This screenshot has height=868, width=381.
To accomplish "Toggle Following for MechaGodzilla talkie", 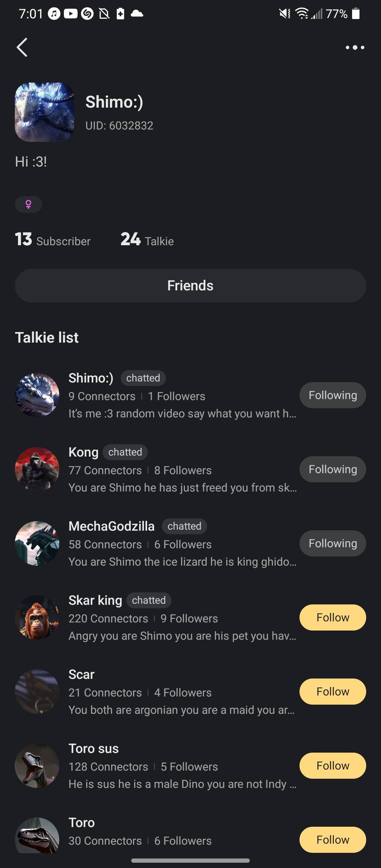I will pos(333,543).
